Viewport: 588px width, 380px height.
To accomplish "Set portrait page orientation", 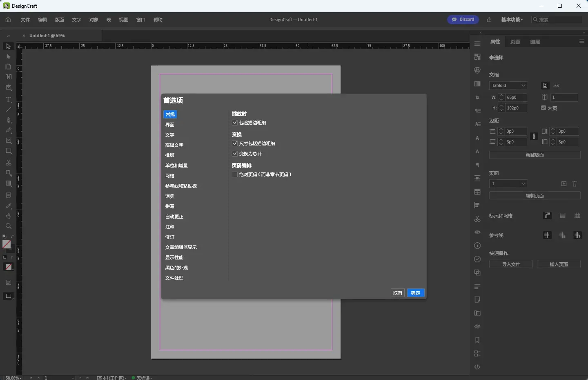I will [545, 85].
